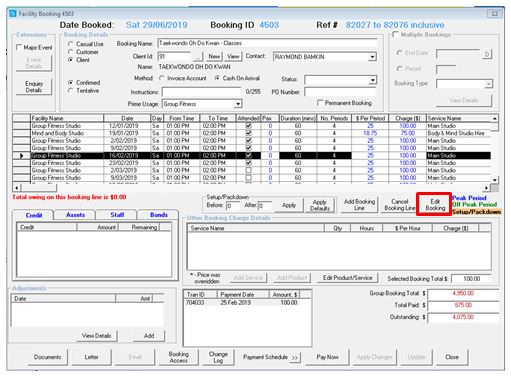511x376 pixels.
Task: Open the Change Log
Action: pos(218,357)
